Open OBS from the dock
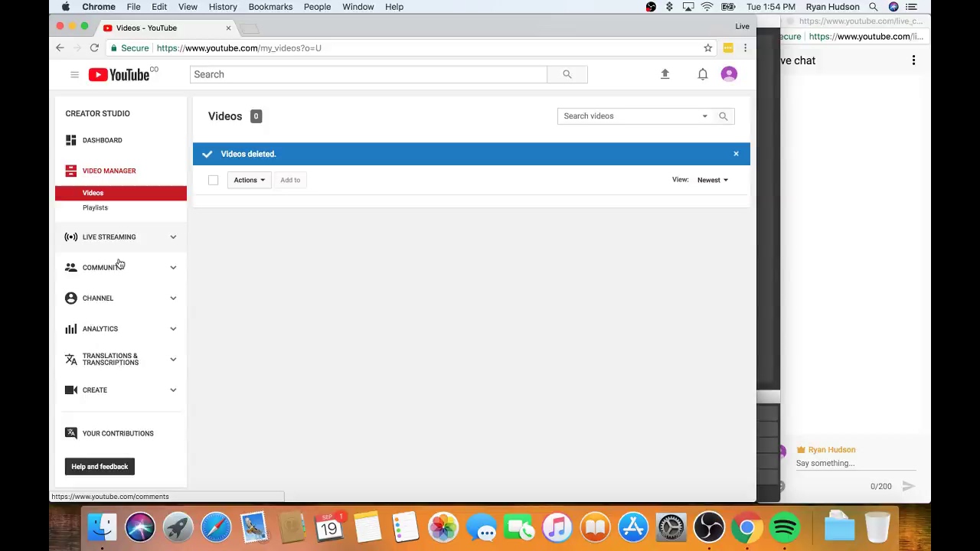 [709, 527]
